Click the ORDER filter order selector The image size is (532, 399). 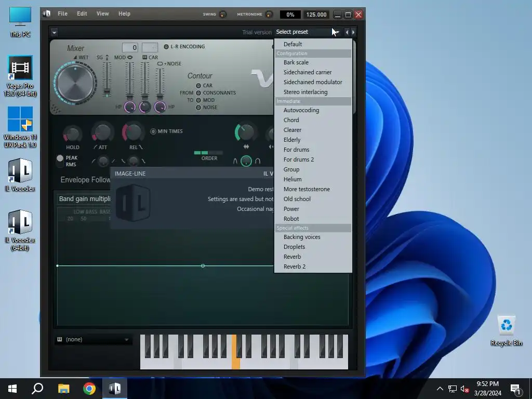[208, 153]
